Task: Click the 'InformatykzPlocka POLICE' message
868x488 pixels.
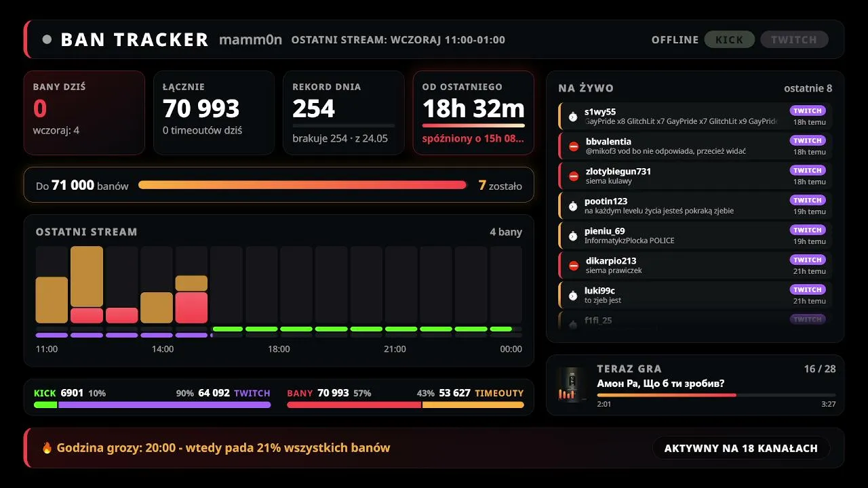Action: 629,241
